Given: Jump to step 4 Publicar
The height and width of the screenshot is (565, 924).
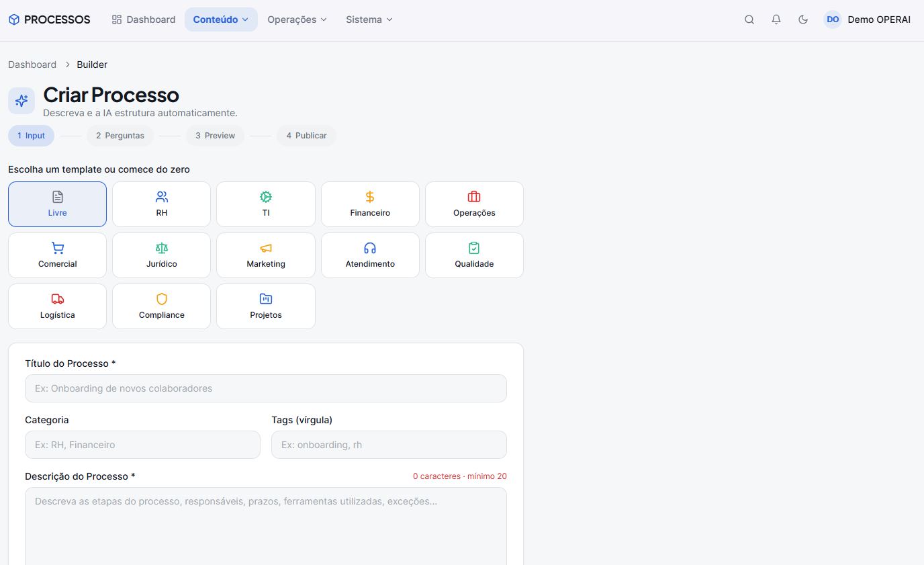Looking at the screenshot, I should (306, 136).
